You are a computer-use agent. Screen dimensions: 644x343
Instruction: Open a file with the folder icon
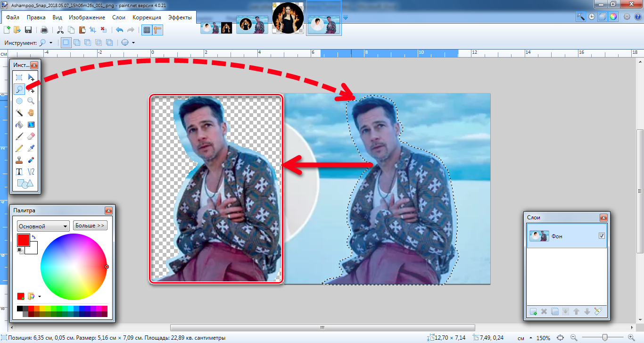point(17,30)
